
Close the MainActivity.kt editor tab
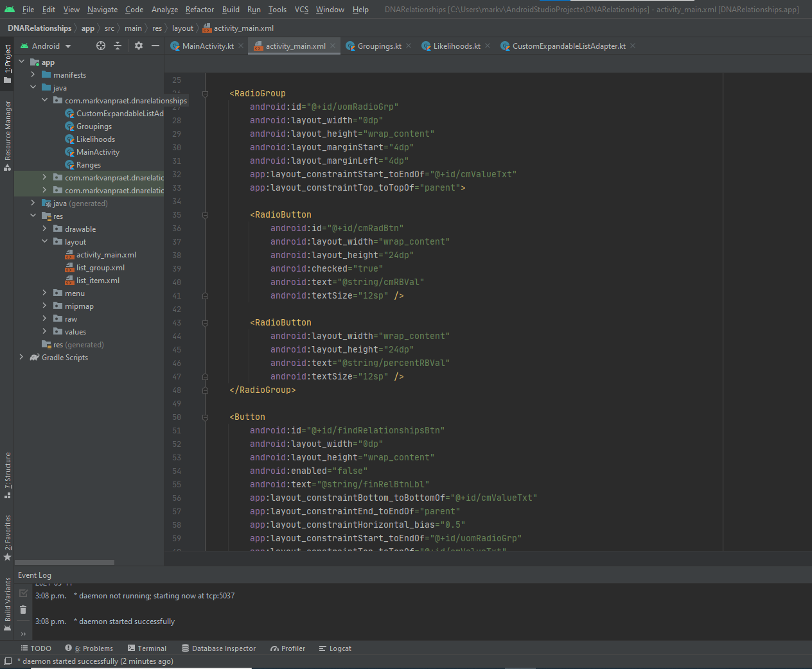pos(241,46)
